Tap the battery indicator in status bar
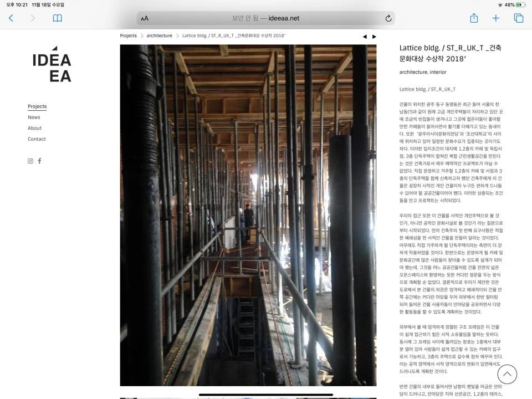The height and width of the screenshot is (399, 532). (x=521, y=5)
